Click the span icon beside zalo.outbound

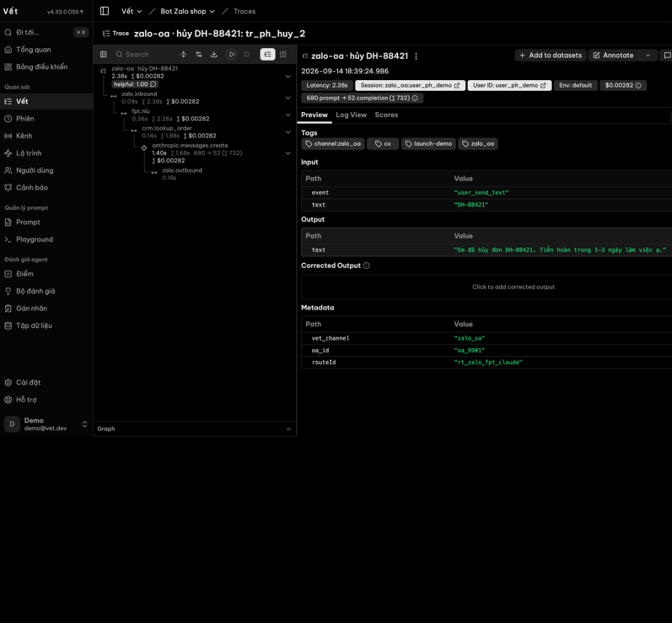click(x=154, y=173)
